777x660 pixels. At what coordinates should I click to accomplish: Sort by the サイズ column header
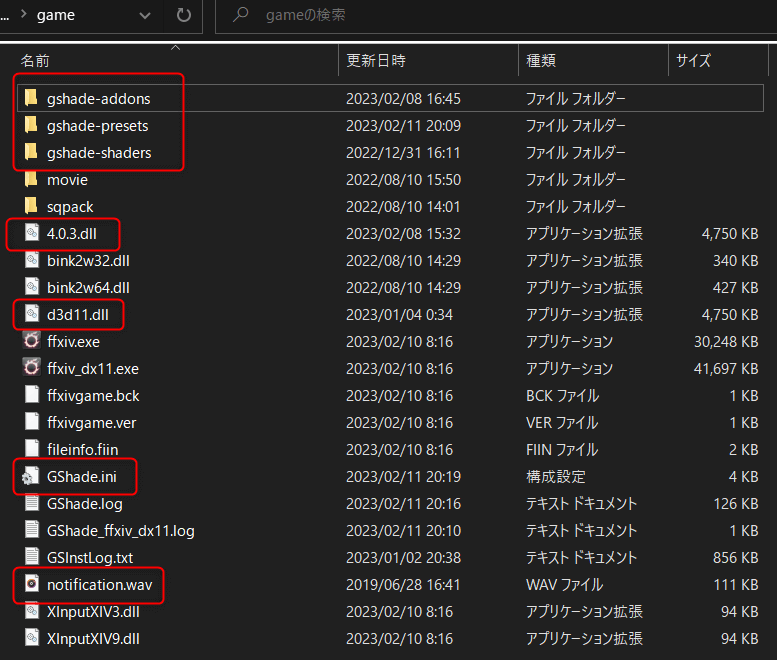tap(718, 60)
